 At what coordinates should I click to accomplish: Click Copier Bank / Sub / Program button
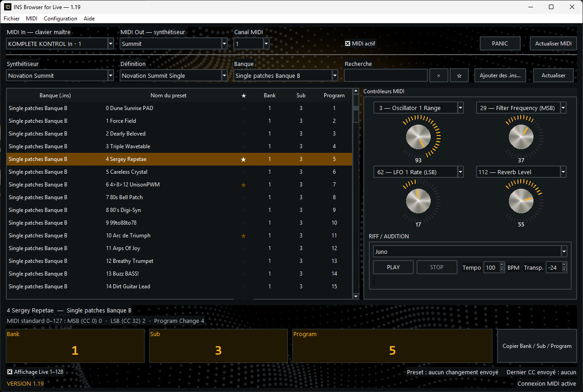tap(537, 346)
